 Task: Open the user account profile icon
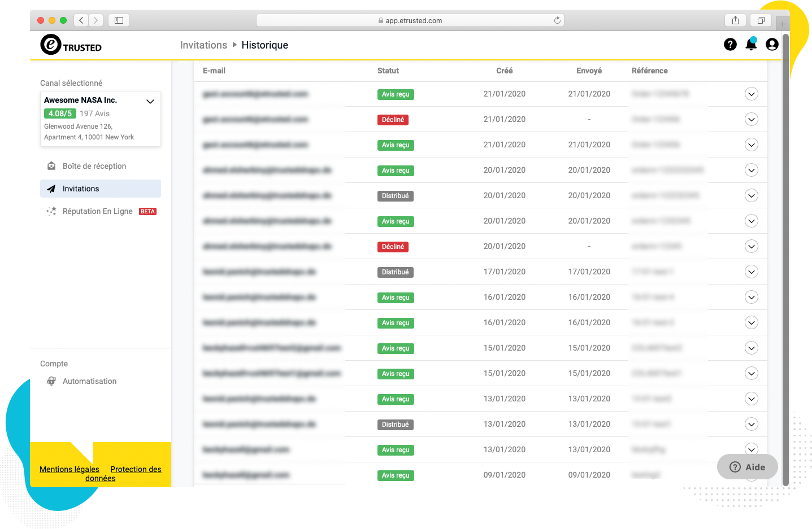click(772, 45)
